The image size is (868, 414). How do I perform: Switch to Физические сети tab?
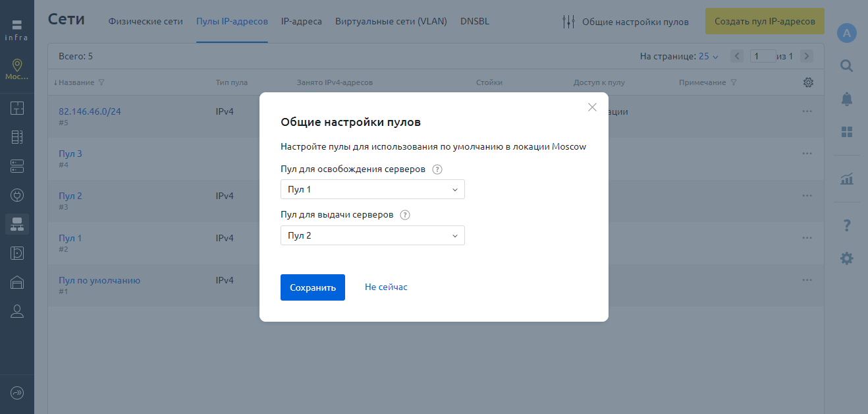coord(146,22)
